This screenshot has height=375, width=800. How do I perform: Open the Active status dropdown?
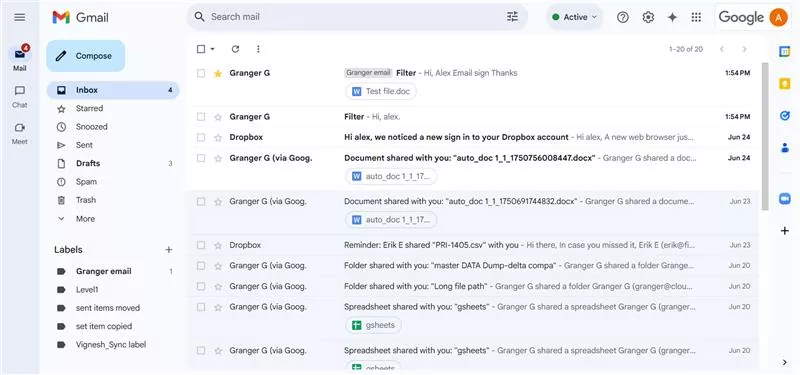[x=574, y=17]
